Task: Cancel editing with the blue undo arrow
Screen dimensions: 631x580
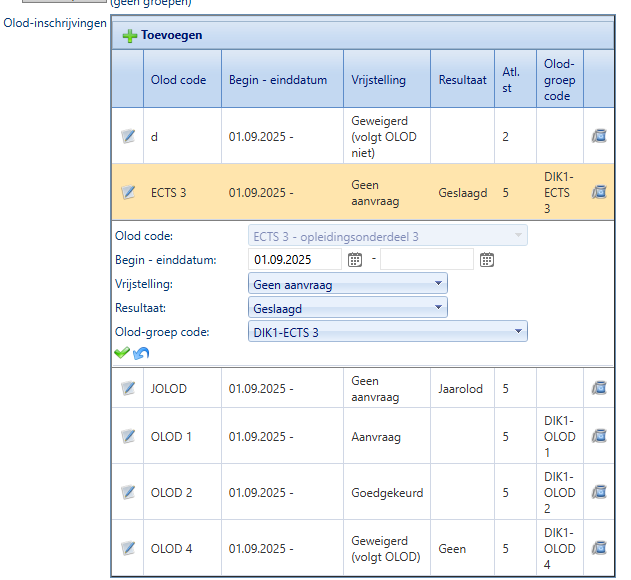Action: coord(140,353)
